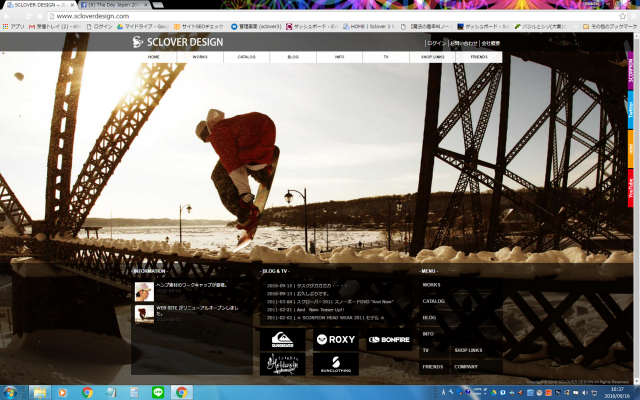
Task: Open the マイドライブ Google Drive bookmark
Action: click(142, 27)
